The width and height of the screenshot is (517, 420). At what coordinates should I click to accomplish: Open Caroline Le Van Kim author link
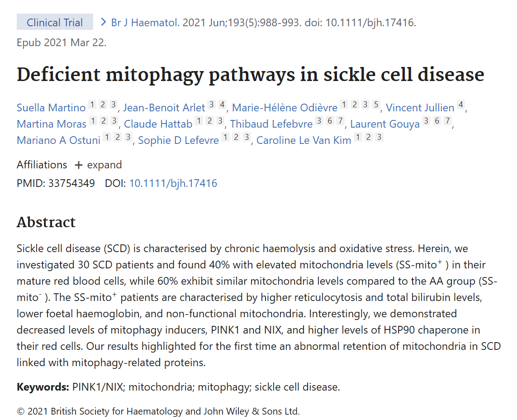pos(304,140)
